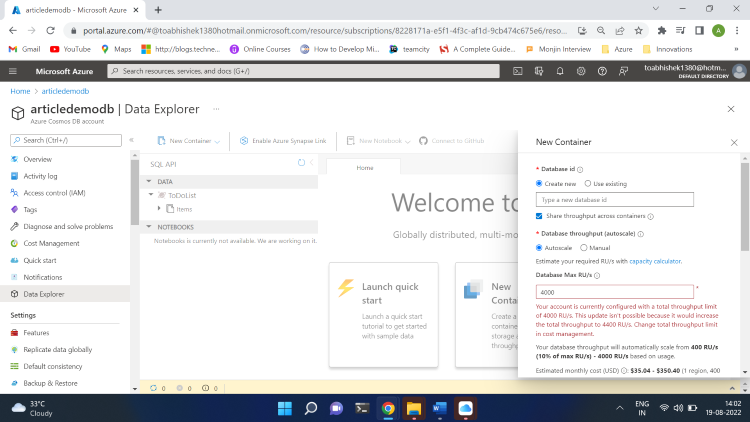Click the new database id field
The image size is (750, 422).
[615, 200]
